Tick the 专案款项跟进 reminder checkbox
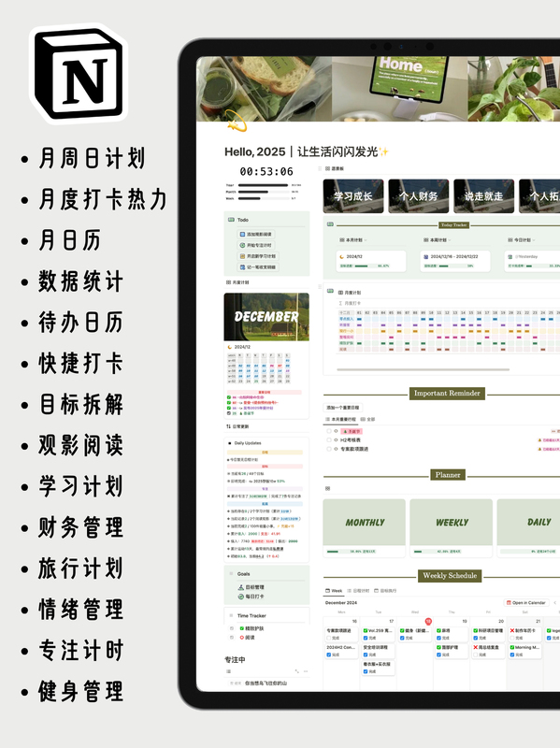The image size is (560, 748). coord(329,449)
